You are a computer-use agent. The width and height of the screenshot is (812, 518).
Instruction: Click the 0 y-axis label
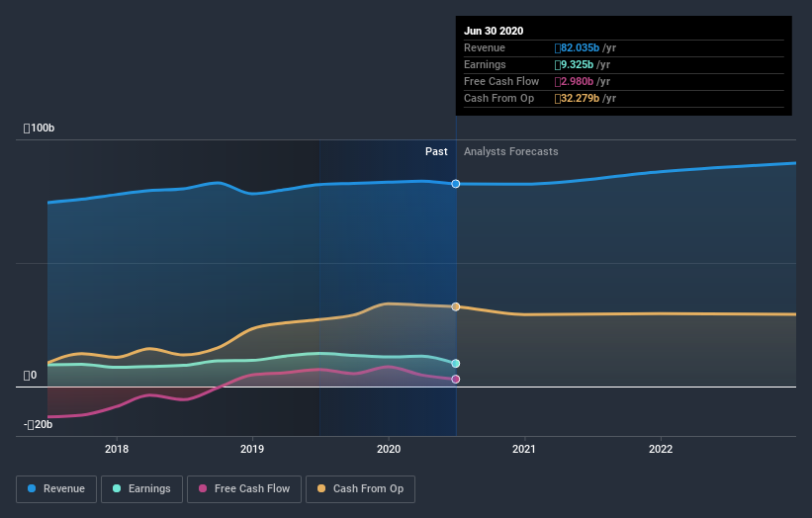pos(30,376)
